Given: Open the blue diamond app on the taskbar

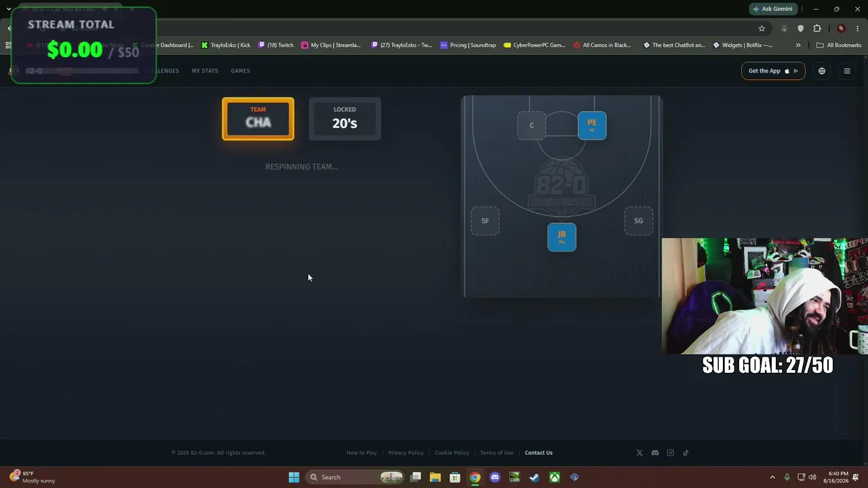Looking at the screenshot, I should (x=574, y=477).
